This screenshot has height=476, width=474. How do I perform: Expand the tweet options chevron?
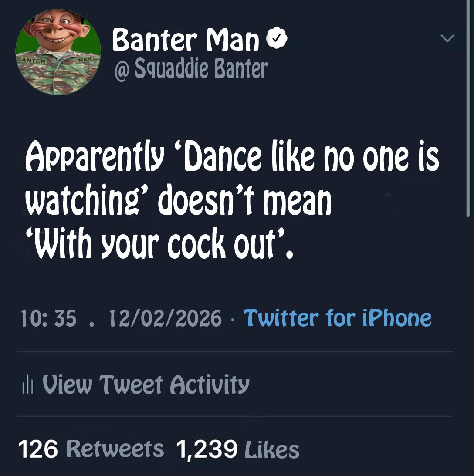point(447,39)
